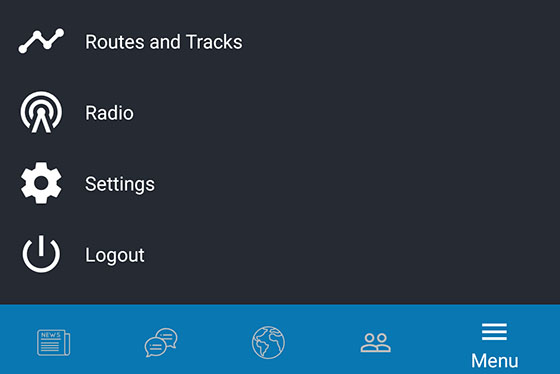The height and width of the screenshot is (374, 560).
Task: Tap the two-people contacts icon
Action: click(x=376, y=343)
